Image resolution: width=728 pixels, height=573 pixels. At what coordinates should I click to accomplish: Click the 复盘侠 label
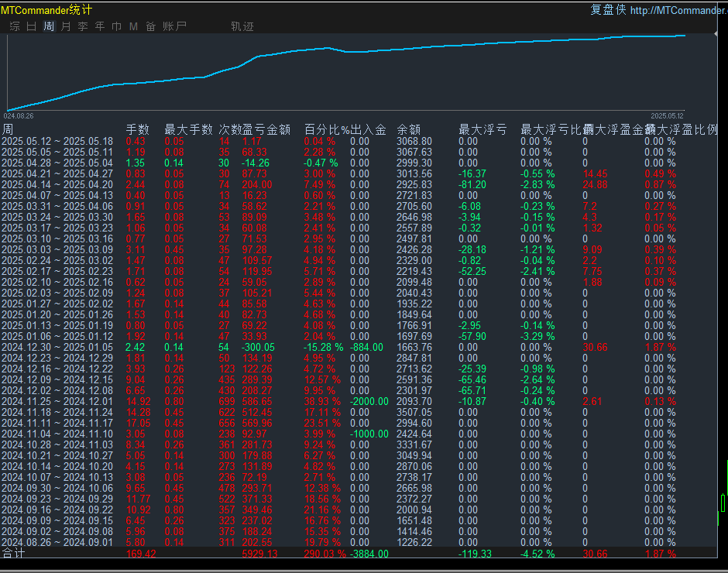[x=608, y=10]
